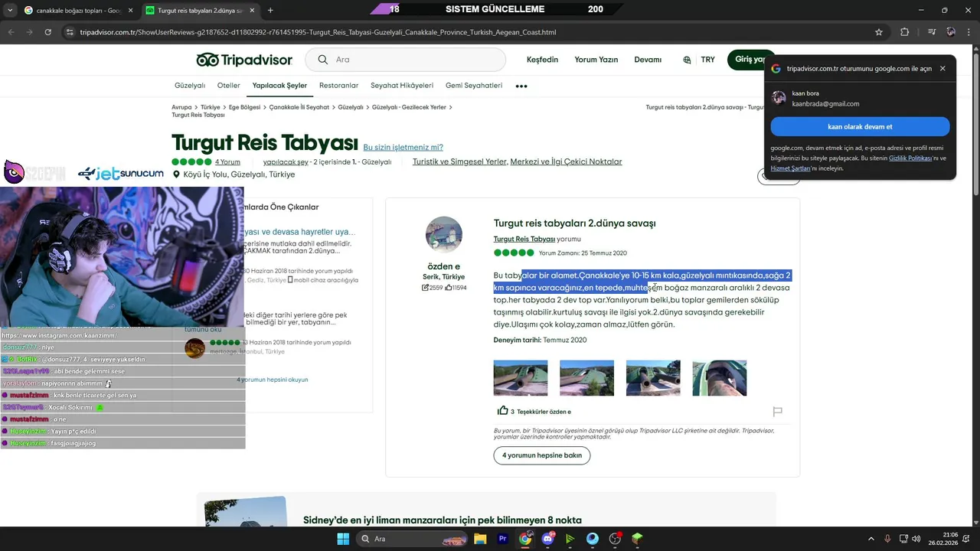This screenshot has width=980, height=551.
Task: Open the fourth review photo thumbnail
Action: click(720, 377)
